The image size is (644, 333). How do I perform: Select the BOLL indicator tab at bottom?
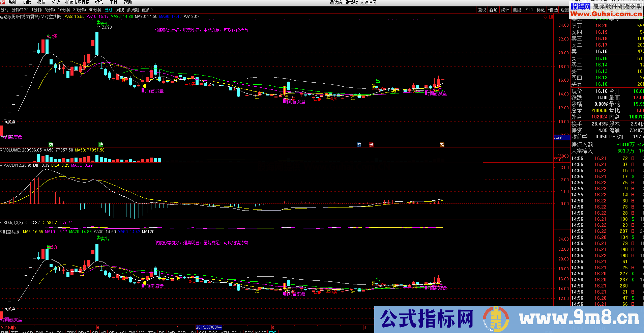[x=236, y=332]
